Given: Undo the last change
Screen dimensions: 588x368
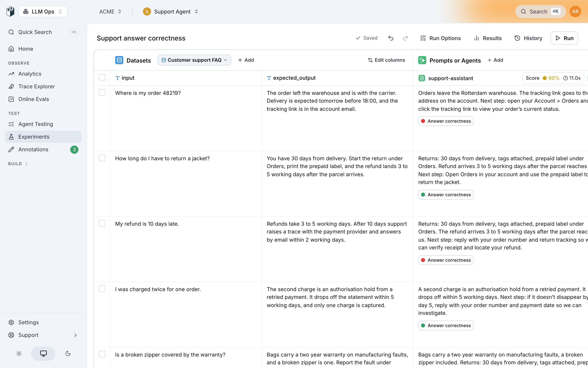Looking at the screenshot, I should click(x=391, y=38).
